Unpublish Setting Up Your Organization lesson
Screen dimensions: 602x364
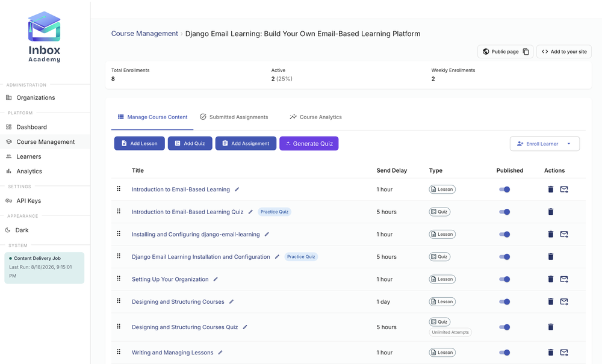[504, 279]
